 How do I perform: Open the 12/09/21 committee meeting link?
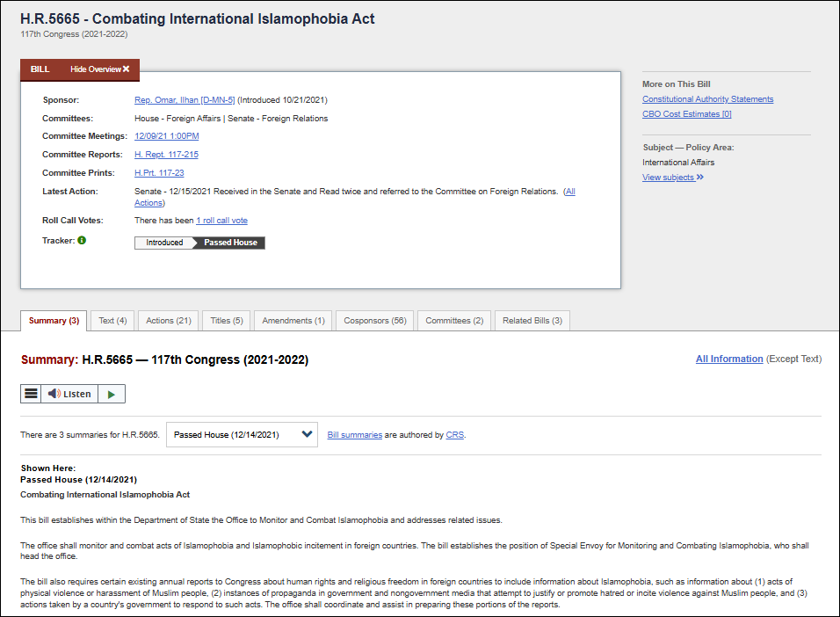click(x=166, y=136)
